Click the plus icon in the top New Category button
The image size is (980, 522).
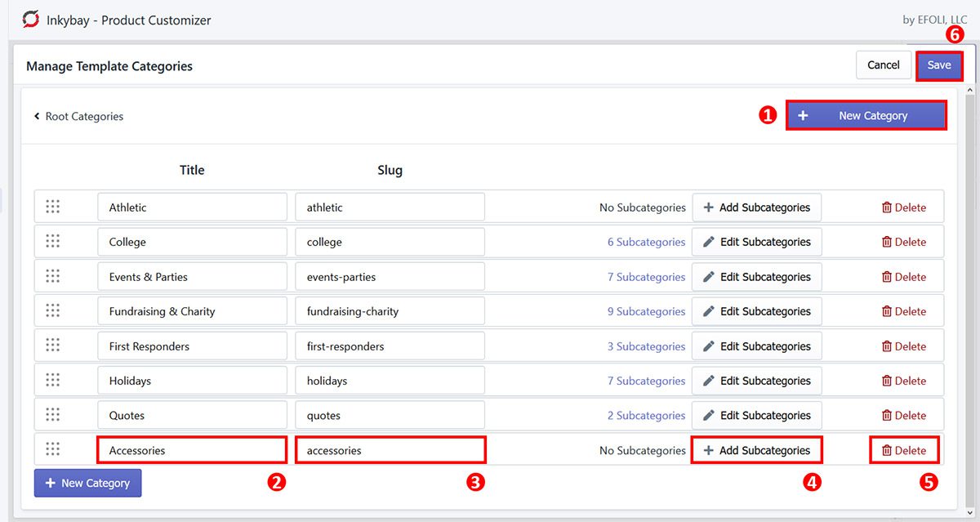[x=803, y=115]
